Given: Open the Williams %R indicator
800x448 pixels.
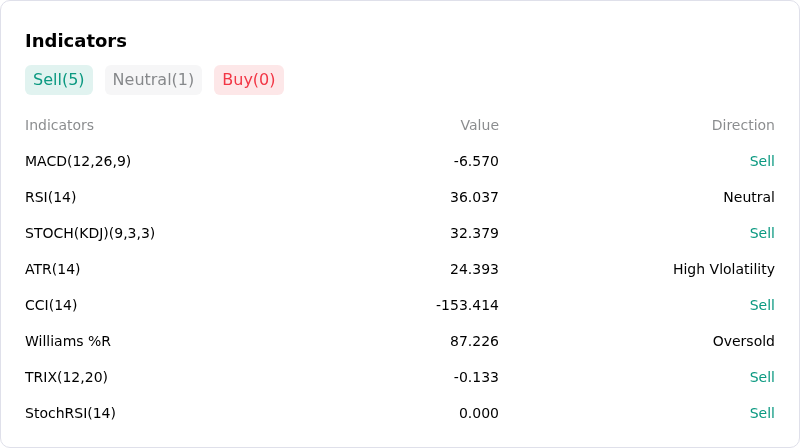Looking at the screenshot, I should tap(68, 341).
